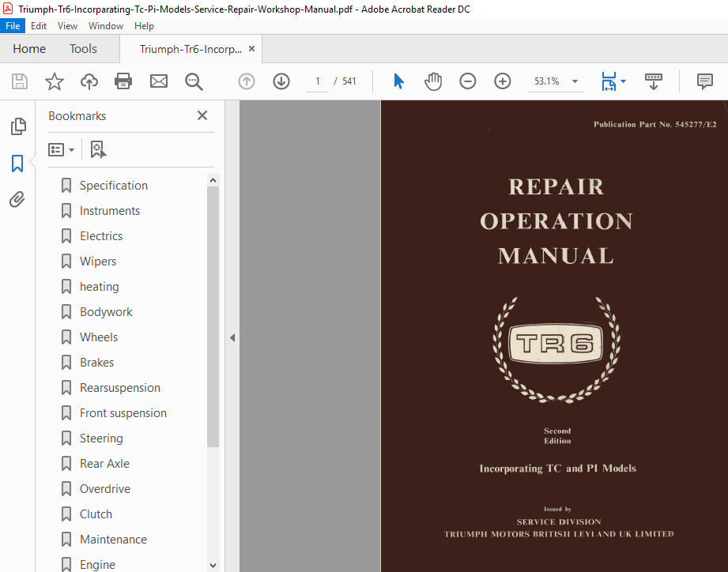Viewport: 728px width, 572px height.
Task: Jump to Specification bookmark
Action: click(x=114, y=186)
